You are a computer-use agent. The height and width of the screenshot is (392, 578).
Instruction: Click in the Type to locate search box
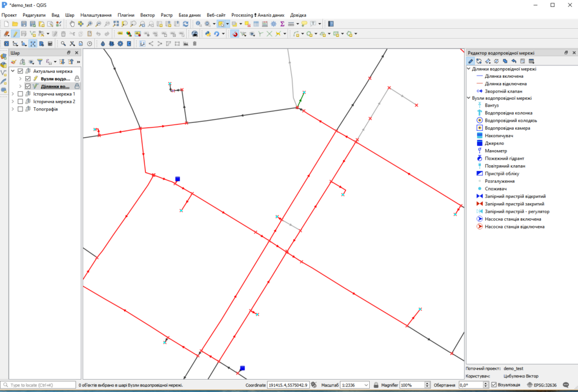click(38, 385)
